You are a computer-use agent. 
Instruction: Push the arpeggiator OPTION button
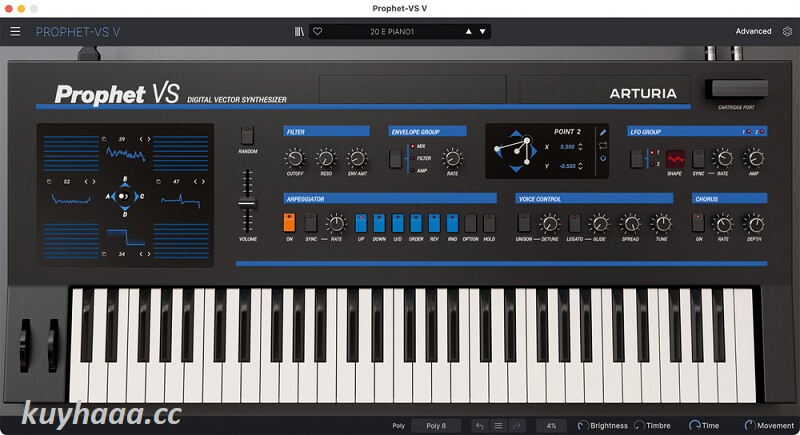coord(470,223)
